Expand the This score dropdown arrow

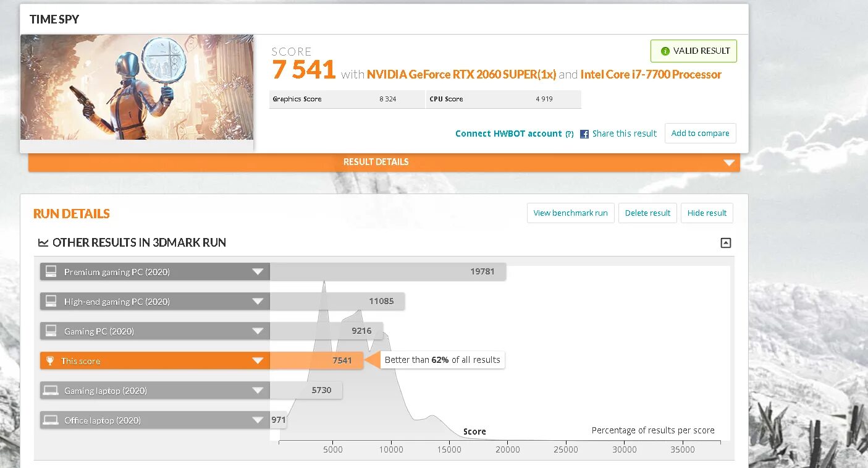pos(258,361)
